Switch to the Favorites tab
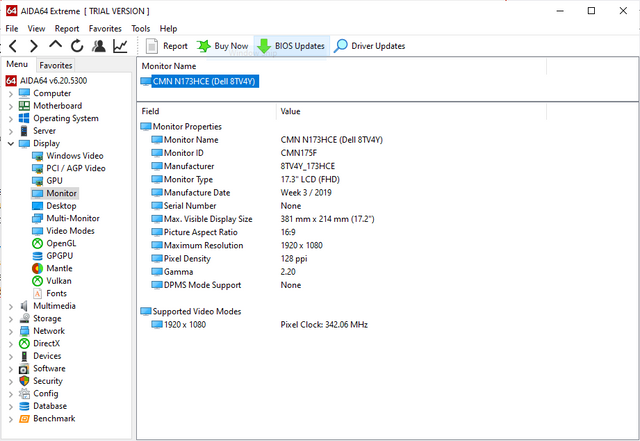 pos(56,65)
